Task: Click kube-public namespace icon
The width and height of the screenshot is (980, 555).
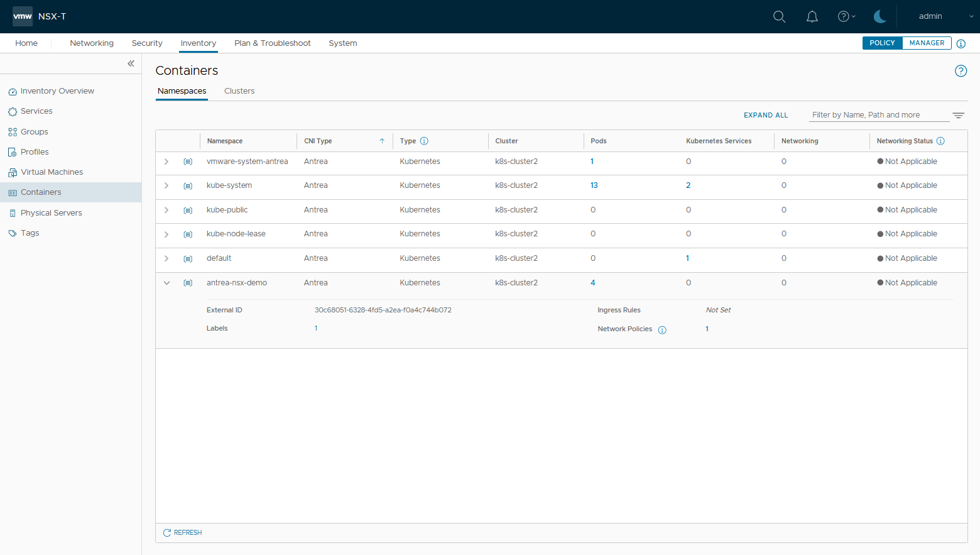Action: tap(188, 211)
